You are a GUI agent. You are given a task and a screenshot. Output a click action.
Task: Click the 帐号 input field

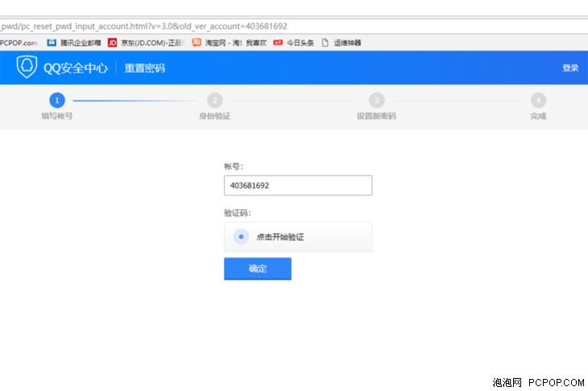[x=298, y=185]
